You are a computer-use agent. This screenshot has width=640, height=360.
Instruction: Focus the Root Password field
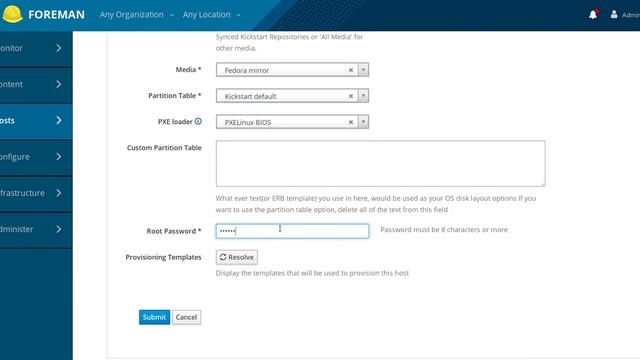(x=292, y=231)
